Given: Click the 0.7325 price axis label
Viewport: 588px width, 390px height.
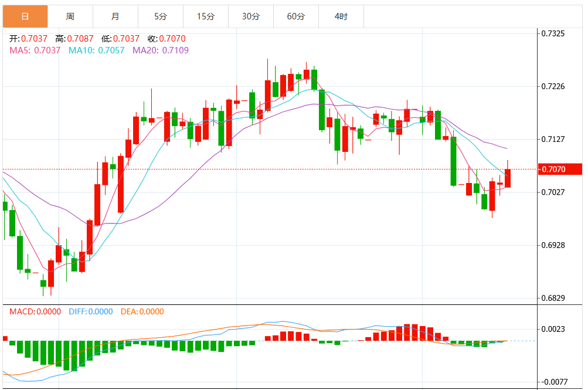Looking at the screenshot, I should click(x=553, y=34).
